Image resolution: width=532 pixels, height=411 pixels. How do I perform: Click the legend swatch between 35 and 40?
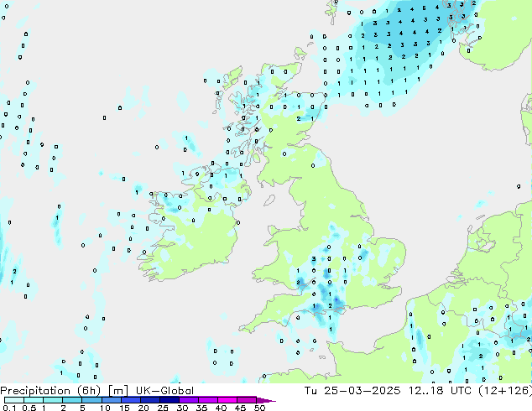208,400
